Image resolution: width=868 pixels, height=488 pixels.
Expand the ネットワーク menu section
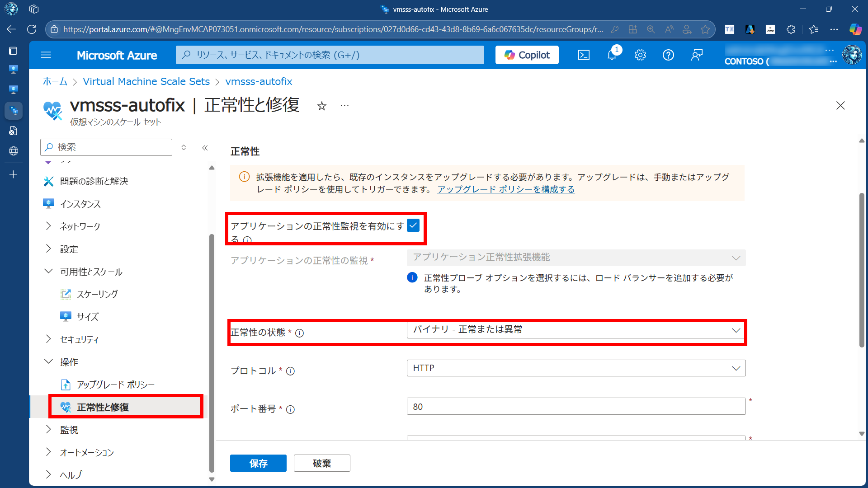[80, 226]
